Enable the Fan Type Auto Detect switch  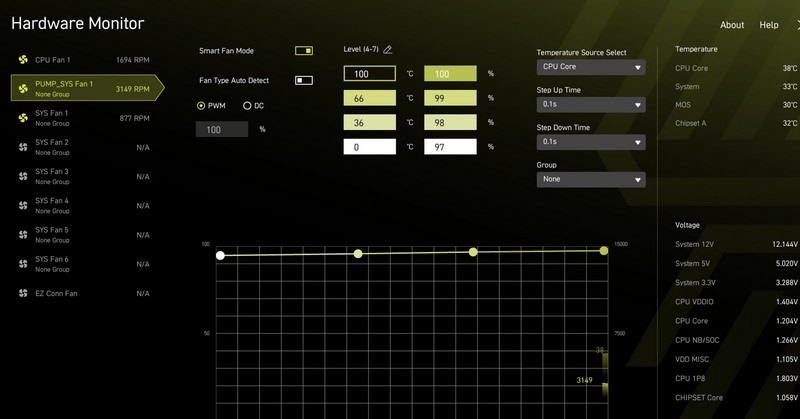tap(304, 80)
